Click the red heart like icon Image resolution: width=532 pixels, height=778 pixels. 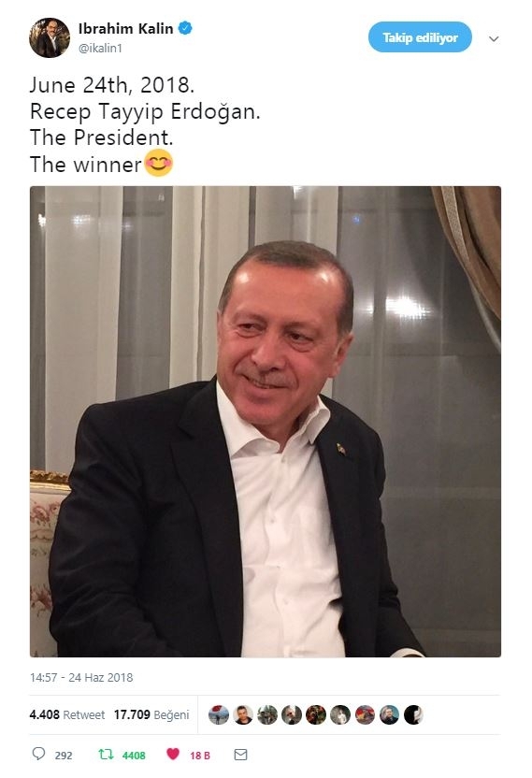pos(173,754)
